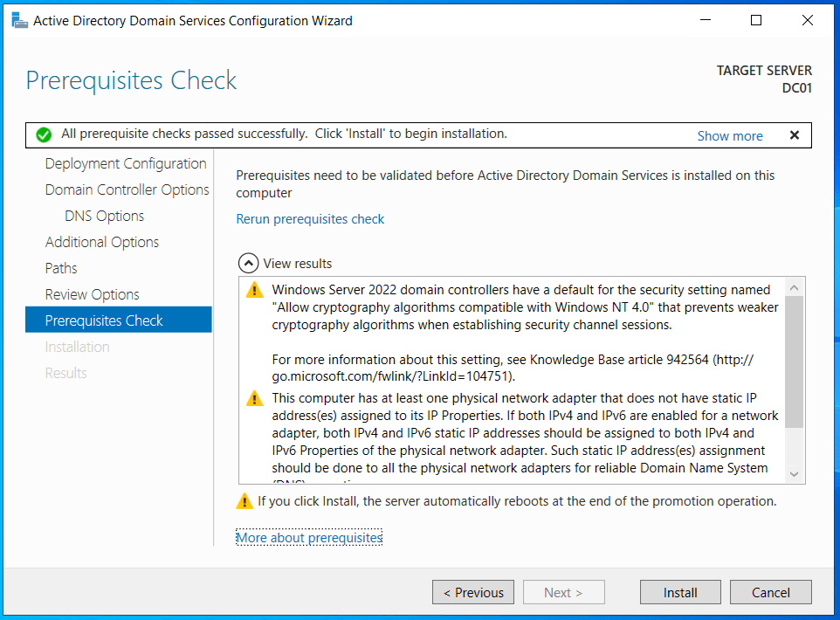Go to Domain Controller Options step

pyautogui.click(x=127, y=189)
